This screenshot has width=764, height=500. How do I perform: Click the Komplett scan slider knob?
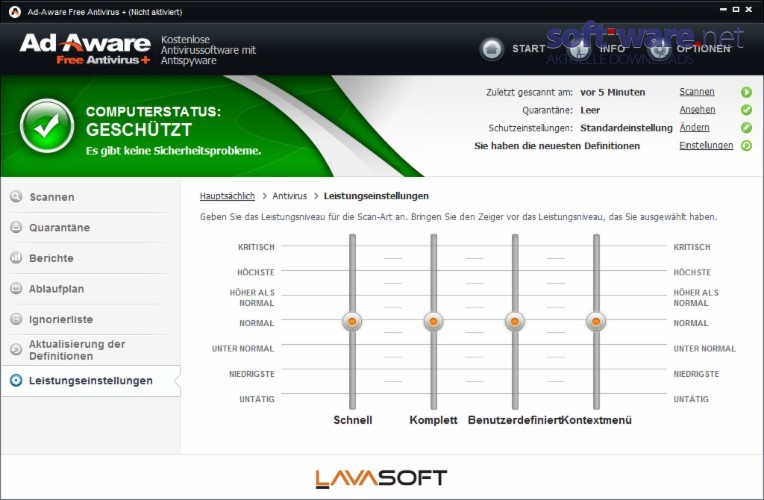(433, 322)
